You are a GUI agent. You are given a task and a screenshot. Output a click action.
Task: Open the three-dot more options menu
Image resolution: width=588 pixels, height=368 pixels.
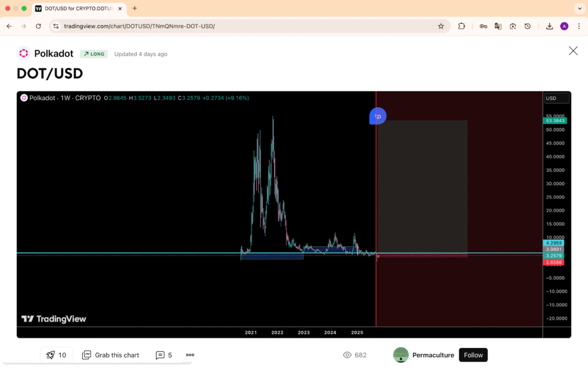[190, 355]
